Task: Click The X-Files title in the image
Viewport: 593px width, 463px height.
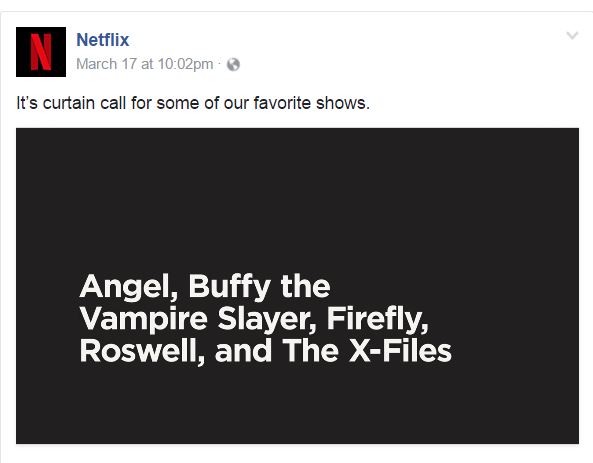Action: (367, 351)
